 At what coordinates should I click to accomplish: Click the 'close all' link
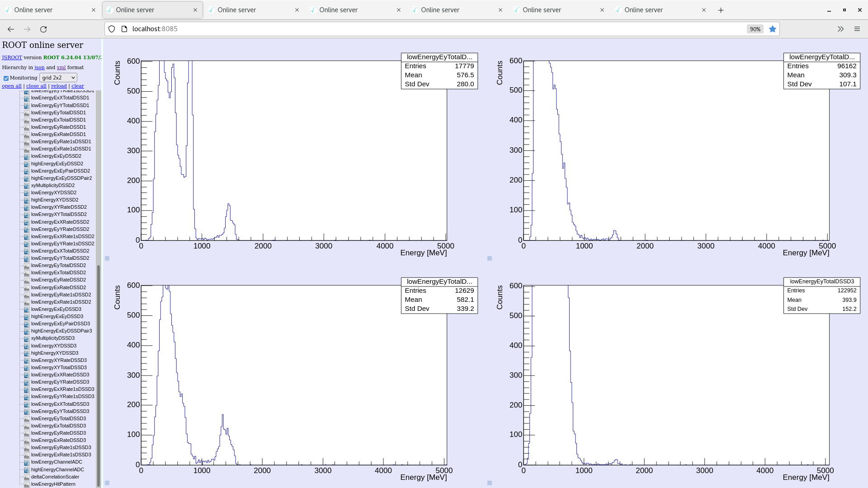tap(36, 86)
